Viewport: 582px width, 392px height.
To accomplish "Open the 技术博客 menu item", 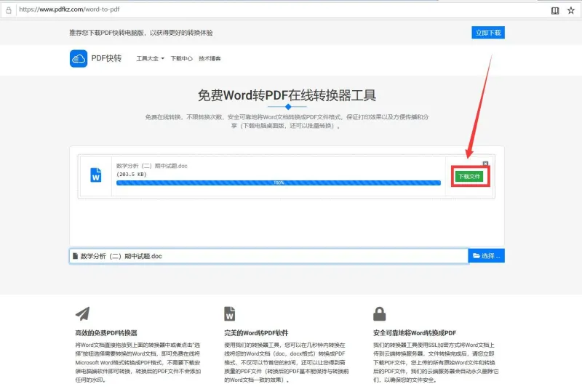I will 210,58.
